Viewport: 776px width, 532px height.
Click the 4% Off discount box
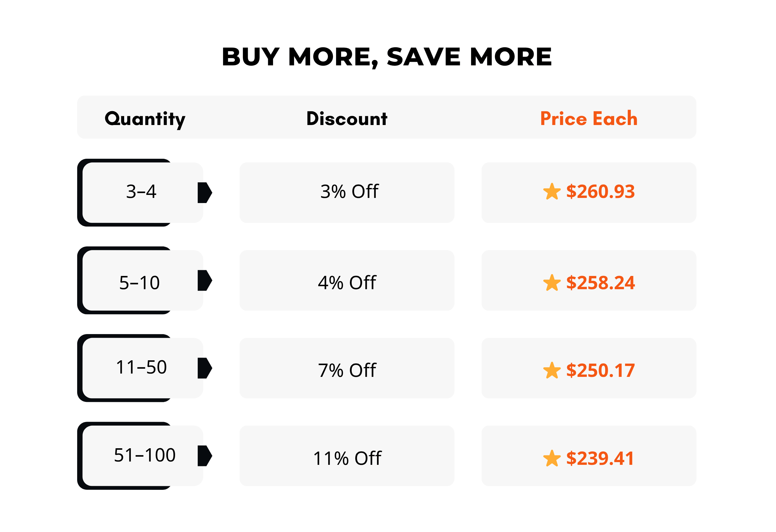pyautogui.click(x=347, y=280)
